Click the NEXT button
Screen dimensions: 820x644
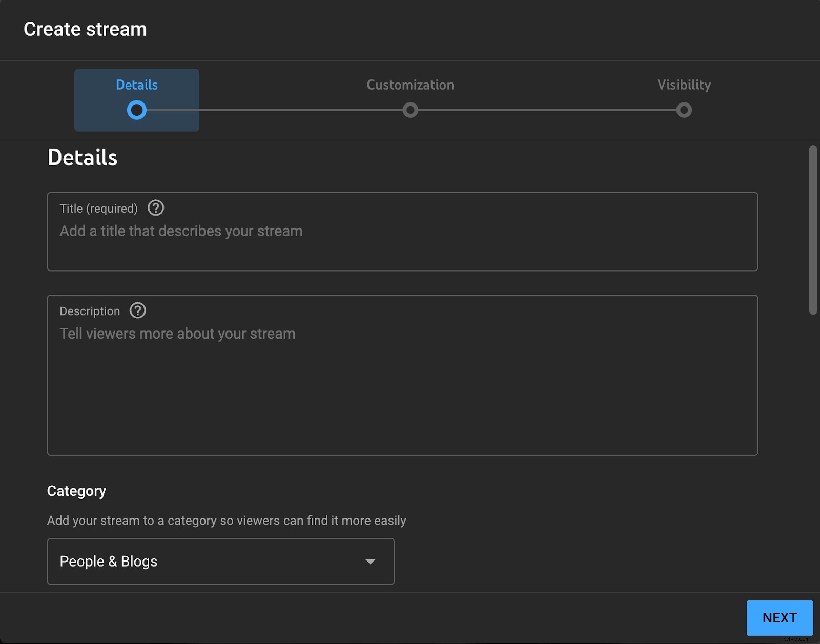[779, 618]
